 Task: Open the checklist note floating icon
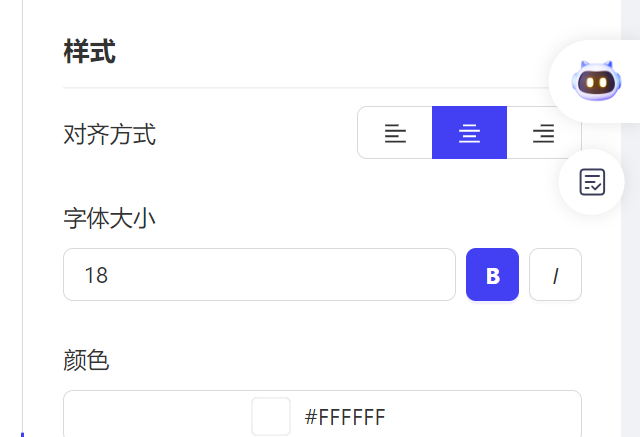click(592, 182)
